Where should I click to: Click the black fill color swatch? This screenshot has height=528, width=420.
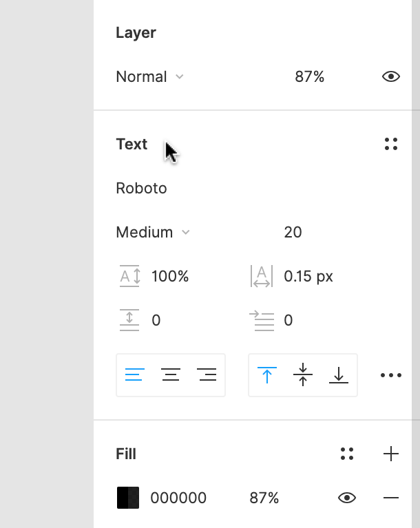(x=128, y=498)
